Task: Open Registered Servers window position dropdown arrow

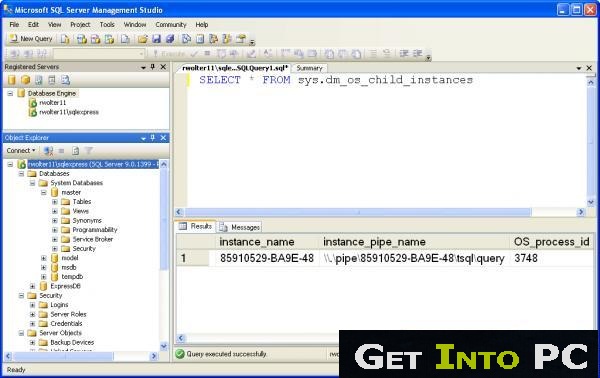Action: pos(143,67)
